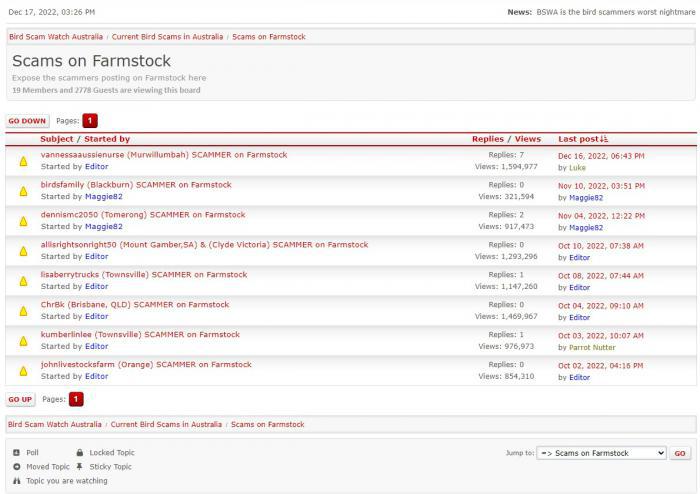Screen dimensions: 700x494
Task: Open kumberlinlee (Townsville) SCAMMER topic
Action: point(140,335)
